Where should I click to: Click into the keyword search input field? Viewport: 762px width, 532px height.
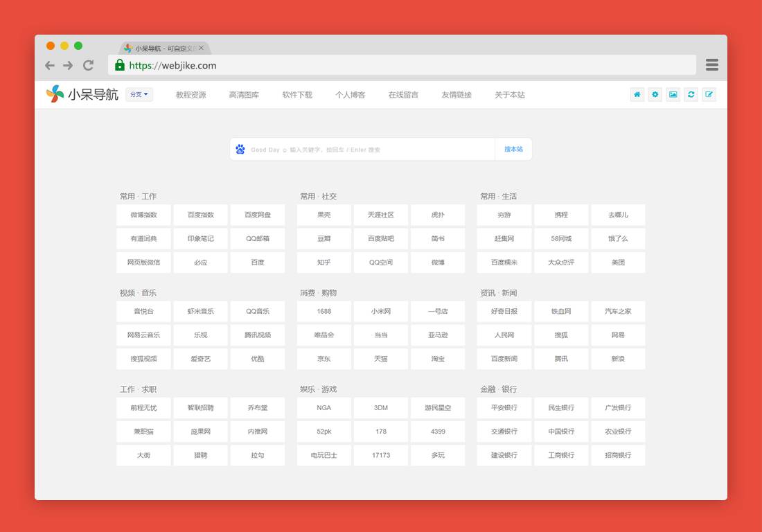click(x=367, y=150)
